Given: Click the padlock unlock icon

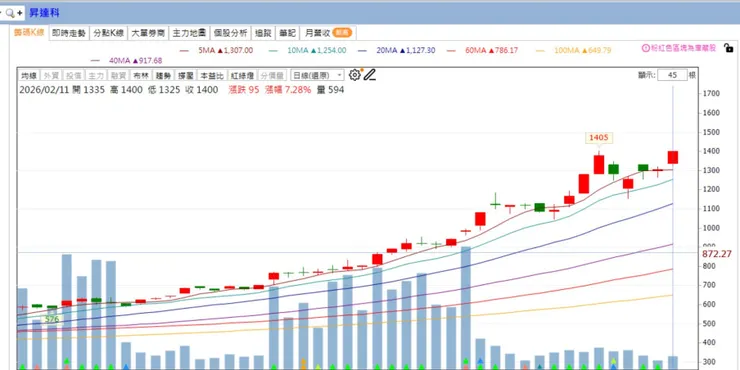Looking at the screenshot, I should coord(729,48).
